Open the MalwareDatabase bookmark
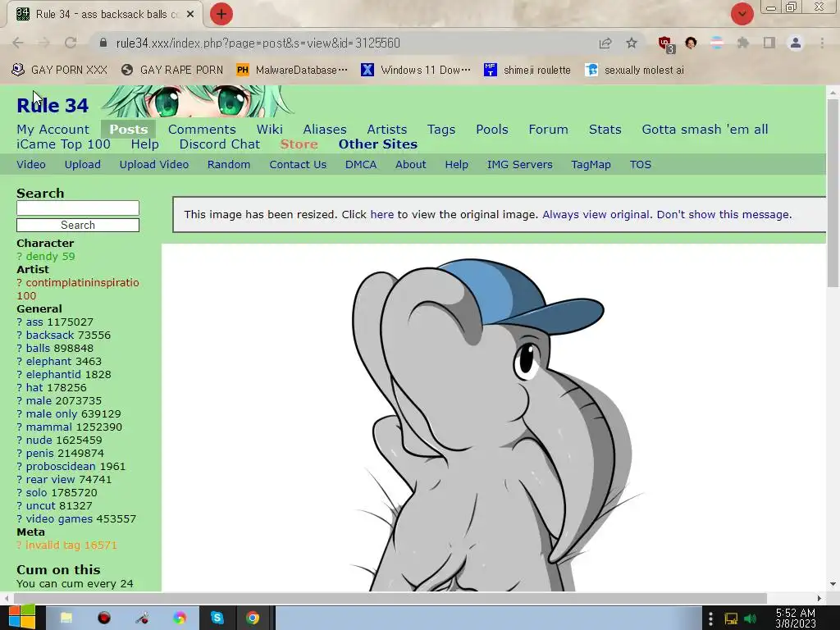This screenshot has height=630, width=840. [292, 70]
